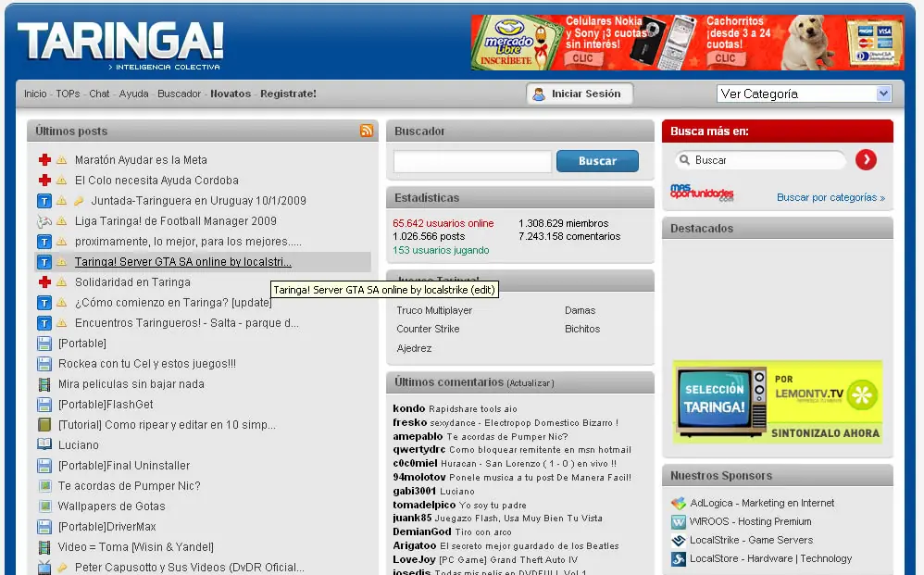Open Novatos in the navigation bar
This screenshot has width=924, height=575.
click(231, 94)
